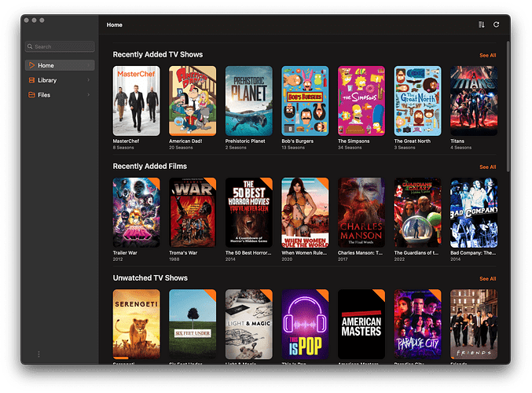
Task: Click the vertical scrollbar on the right
Action: pyautogui.click(x=508, y=107)
